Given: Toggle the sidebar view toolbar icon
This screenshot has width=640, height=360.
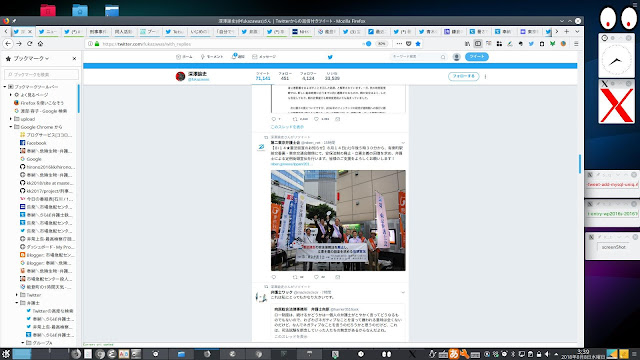Looking at the screenshot, I should point(478,44).
